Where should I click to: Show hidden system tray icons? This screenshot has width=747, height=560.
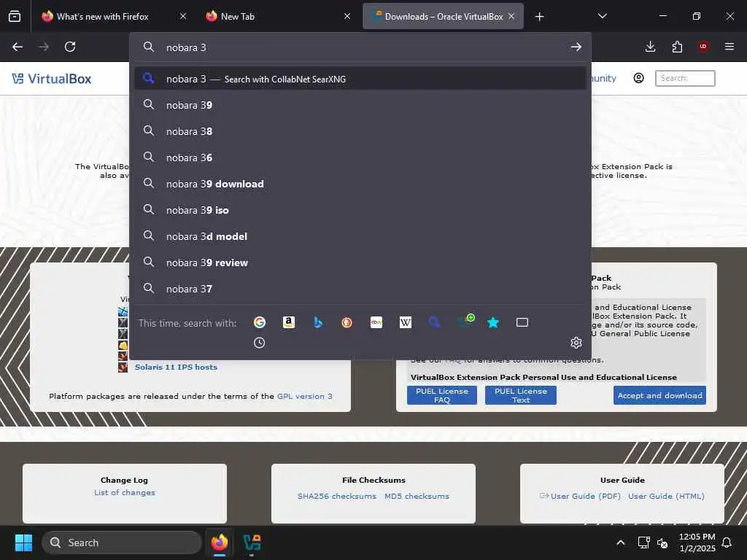[621, 542]
